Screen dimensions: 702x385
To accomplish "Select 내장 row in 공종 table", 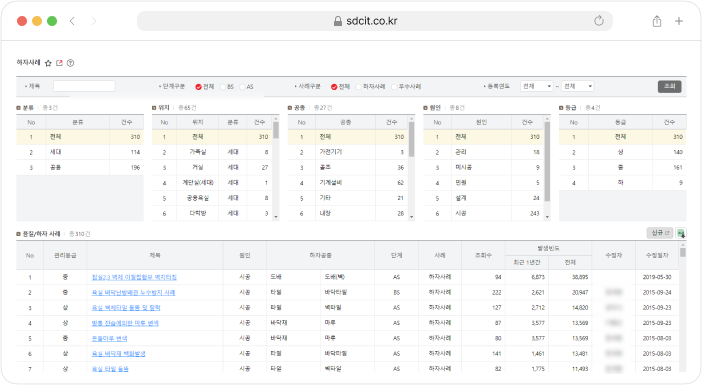I will point(347,214).
